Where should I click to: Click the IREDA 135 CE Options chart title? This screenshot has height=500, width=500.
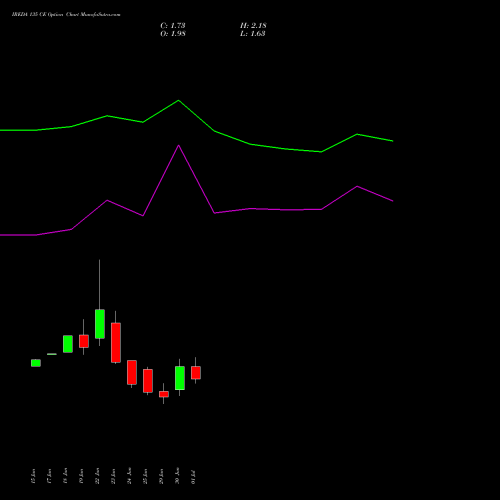click(x=66, y=15)
